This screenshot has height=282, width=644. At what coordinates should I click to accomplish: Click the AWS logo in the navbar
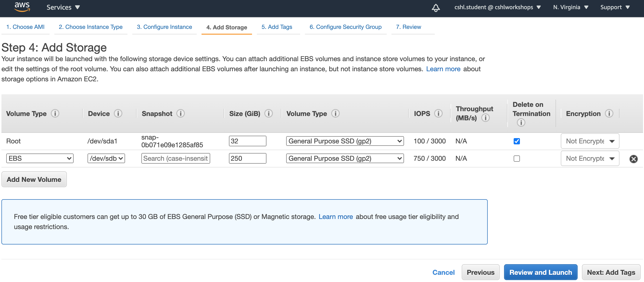click(22, 7)
